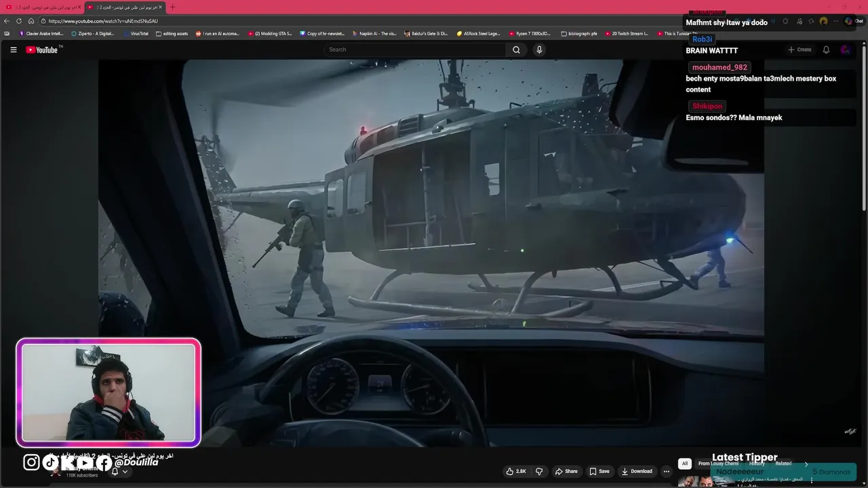Open the YouTube guide hamburger menu
Viewport: 868px width, 488px height.
[x=13, y=49]
